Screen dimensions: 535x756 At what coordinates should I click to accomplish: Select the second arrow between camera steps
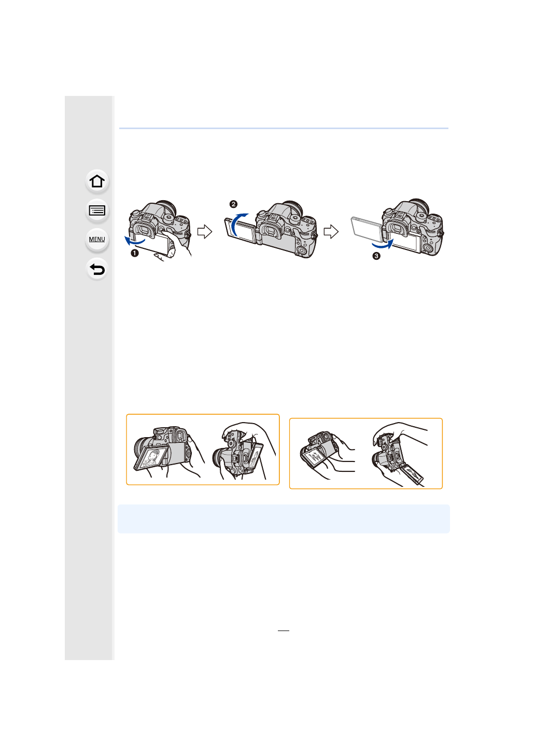[x=331, y=231]
